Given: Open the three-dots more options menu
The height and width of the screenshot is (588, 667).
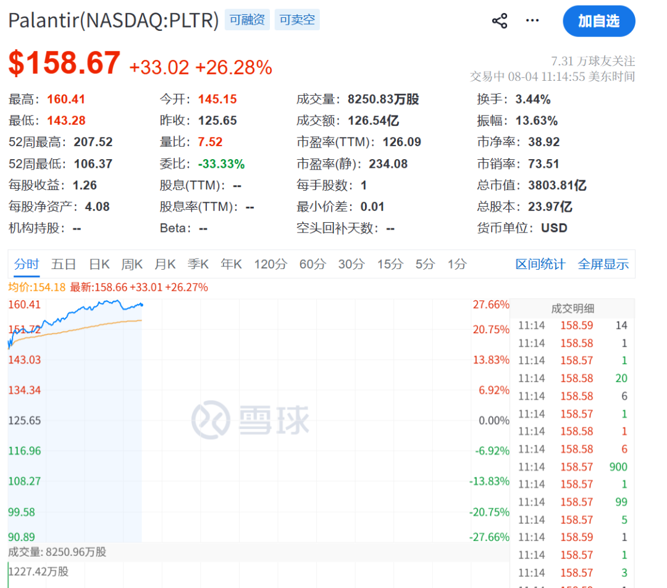Looking at the screenshot, I should coord(532,20).
